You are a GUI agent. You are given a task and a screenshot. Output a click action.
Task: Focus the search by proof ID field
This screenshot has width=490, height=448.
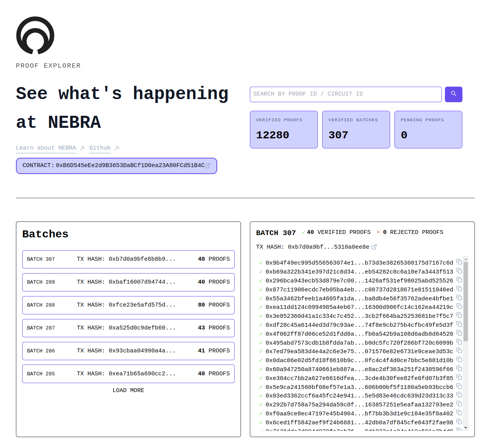click(x=345, y=94)
